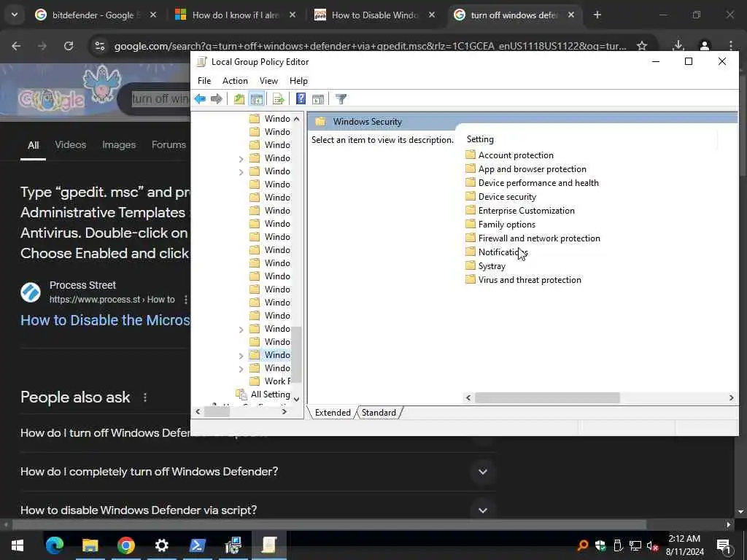
Task: Toggle the Show/Hide Action Pane toolbar icon
Action: 318,99
